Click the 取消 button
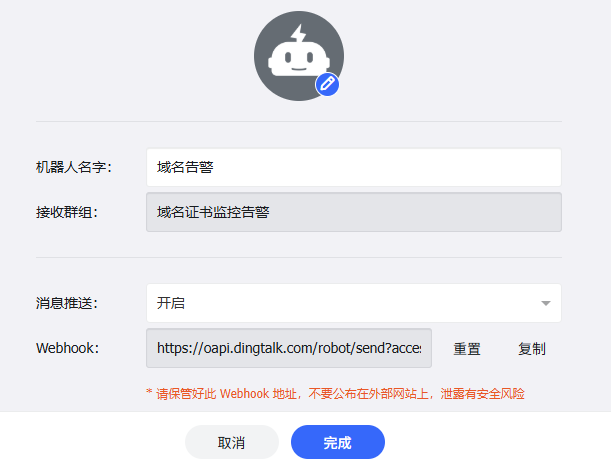The image size is (611, 459). pos(232,442)
